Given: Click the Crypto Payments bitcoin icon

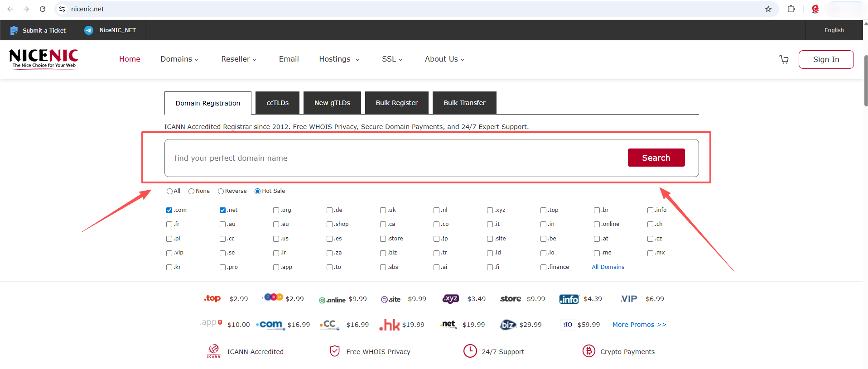Looking at the screenshot, I should 589,351.
